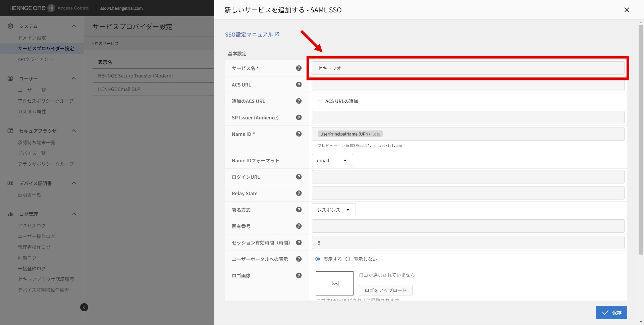Open 署名方式 レスポンス dropdown
644x325 pixels.
tap(333, 210)
